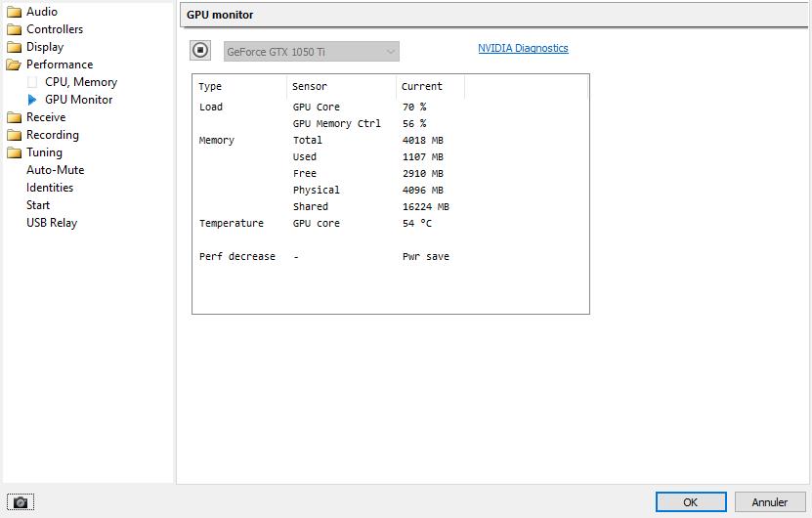Click the Tuning folder icon
Screen dimensions: 812x518
pyautogui.click(x=14, y=152)
